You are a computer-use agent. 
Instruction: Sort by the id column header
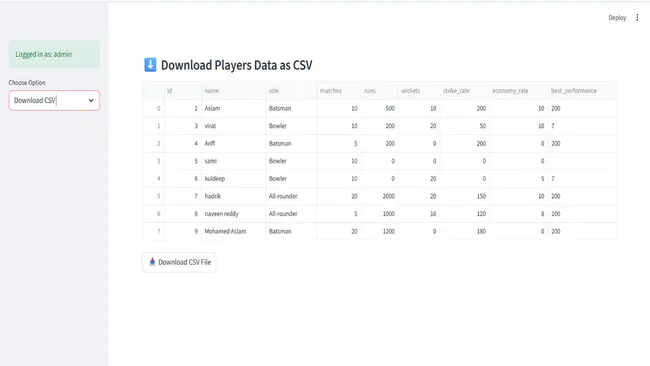[183, 91]
